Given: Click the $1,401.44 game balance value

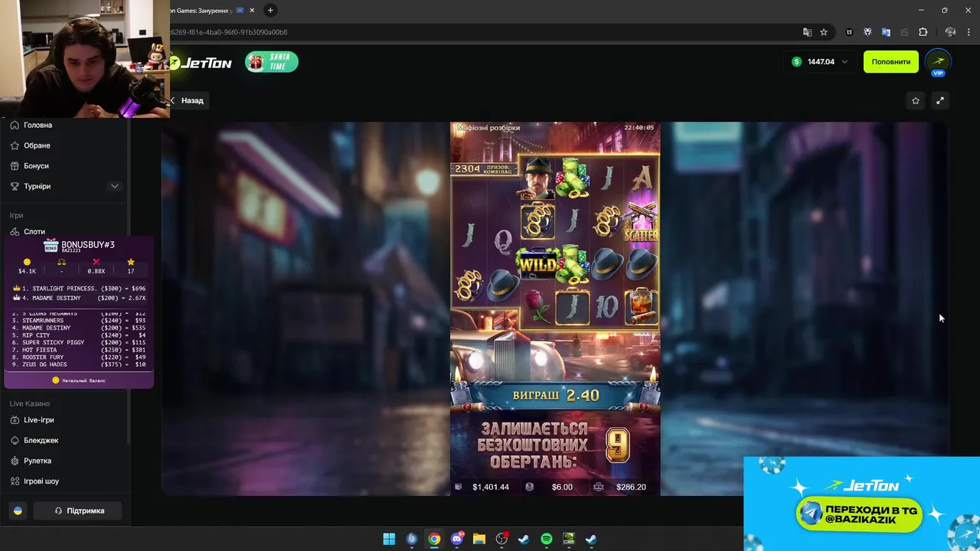Looking at the screenshot, I should point(491,487).
